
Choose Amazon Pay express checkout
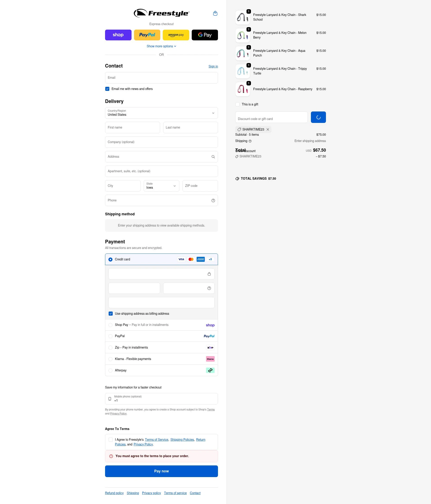[x=176, y=35]
